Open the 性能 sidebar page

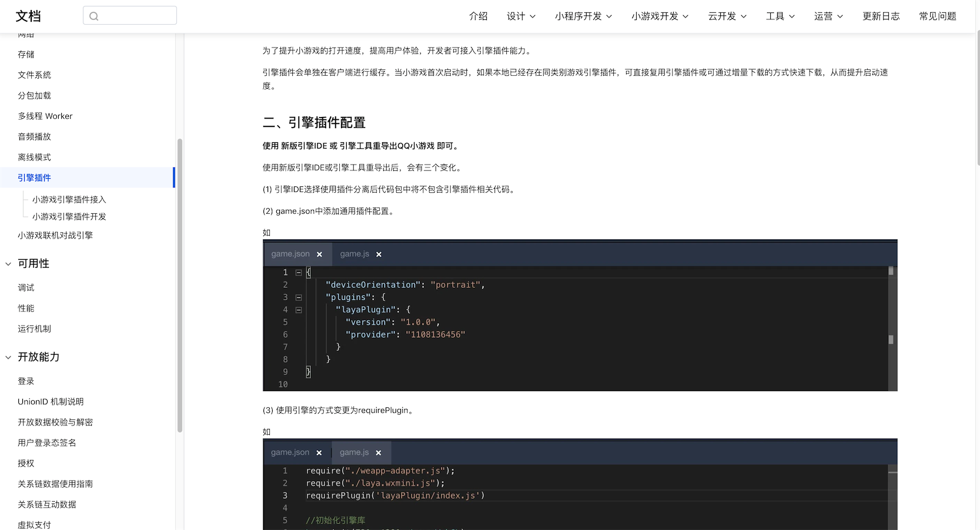[x=26, y=308]
